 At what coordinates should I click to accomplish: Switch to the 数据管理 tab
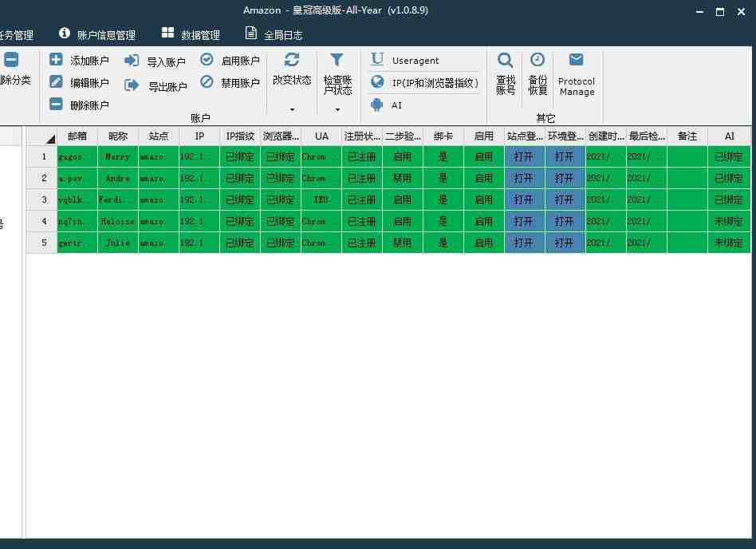(191, 35)
